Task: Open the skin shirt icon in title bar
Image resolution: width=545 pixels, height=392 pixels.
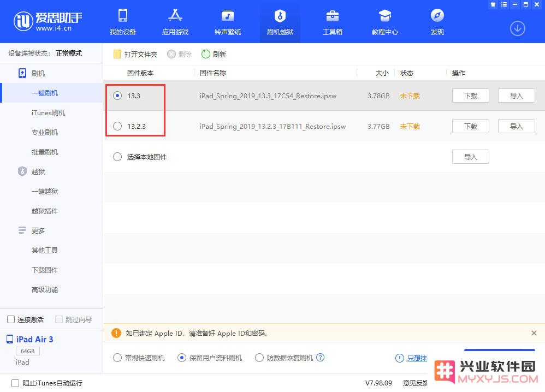Action: [493, 4]
